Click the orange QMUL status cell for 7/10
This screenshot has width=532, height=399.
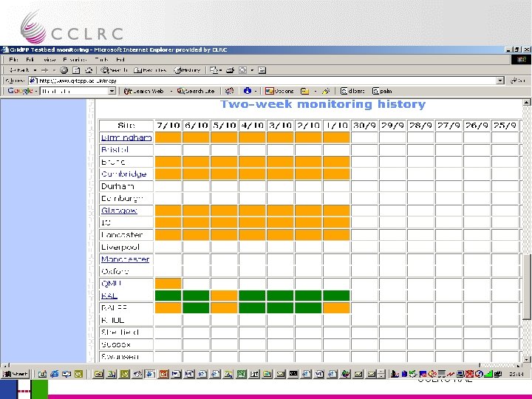pos(168,283)
